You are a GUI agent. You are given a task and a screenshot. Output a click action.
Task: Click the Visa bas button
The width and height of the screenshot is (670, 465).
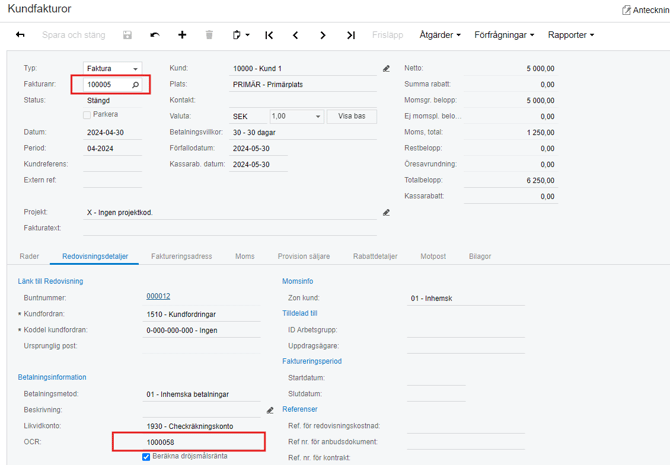click(352, 116)
